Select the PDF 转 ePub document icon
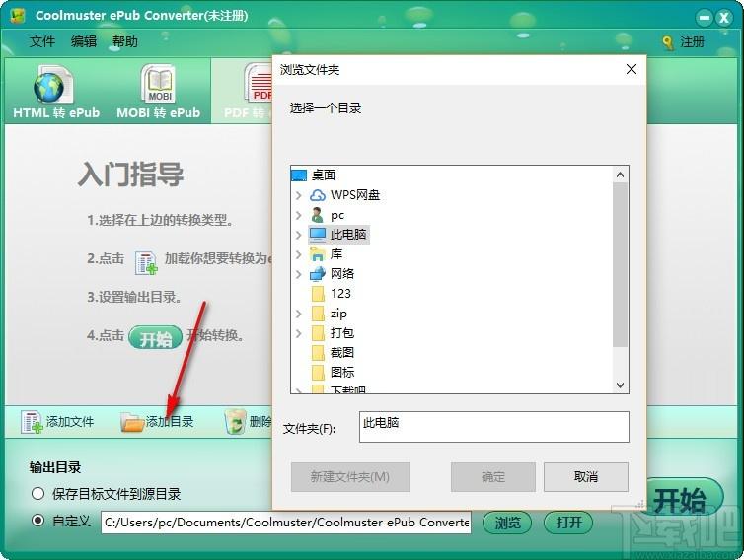744x560 pixels. click(x=259, y=83)
